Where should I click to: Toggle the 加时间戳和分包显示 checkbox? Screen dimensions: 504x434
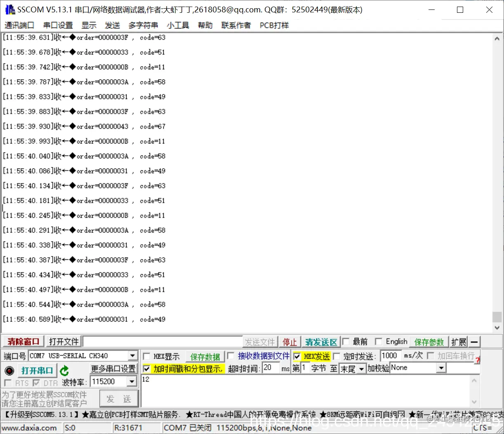coord(146,368)
